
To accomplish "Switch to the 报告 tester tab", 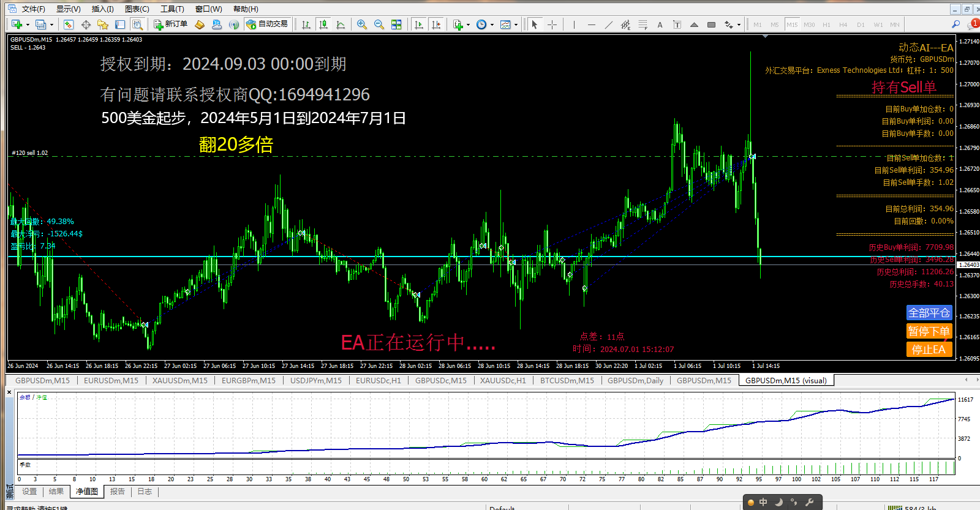I will 118,492.
